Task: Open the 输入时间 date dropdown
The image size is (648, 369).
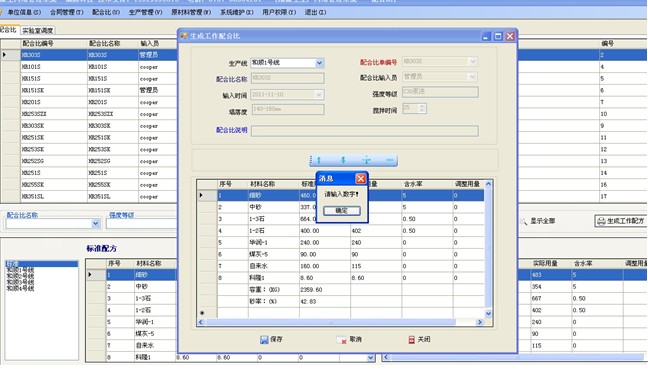Action: pos(319,95)
